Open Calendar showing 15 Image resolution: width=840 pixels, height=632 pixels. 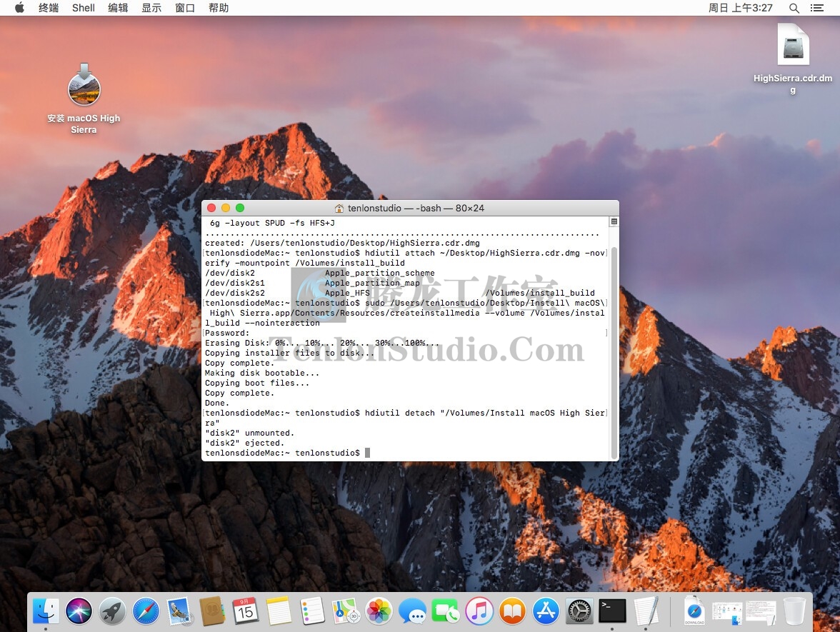point(246,611)
